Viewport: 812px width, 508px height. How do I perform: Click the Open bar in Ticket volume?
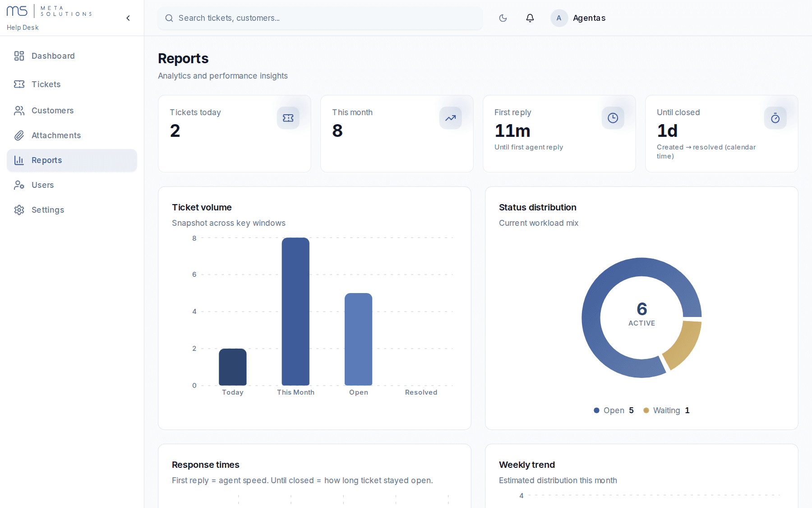coord(359,339)
